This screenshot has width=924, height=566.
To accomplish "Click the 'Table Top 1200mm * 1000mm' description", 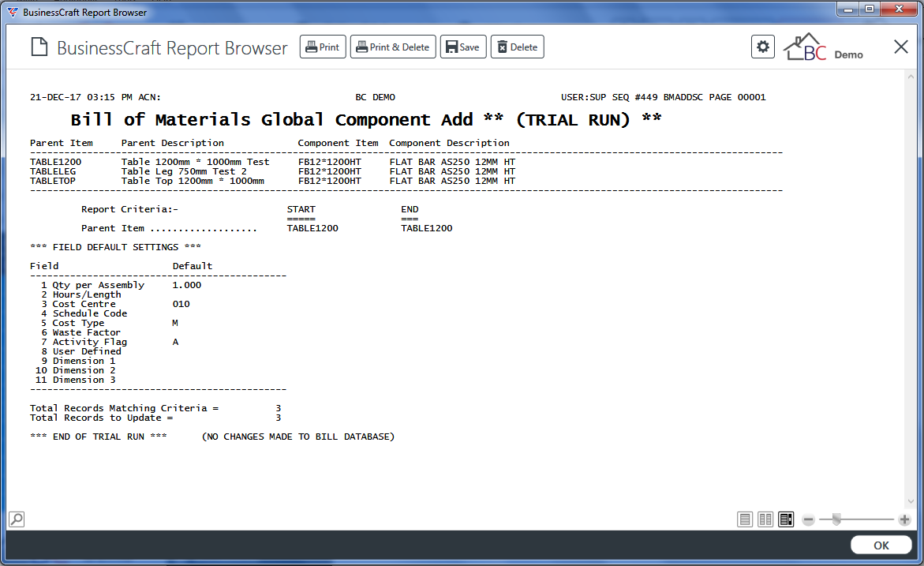I will [193, 181].
